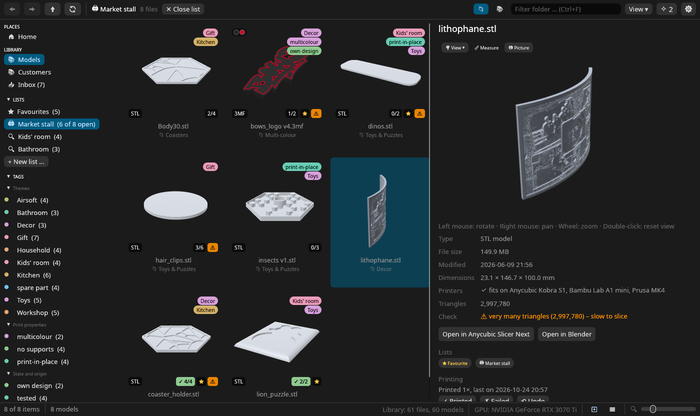
Task: Toggle the 2/2 done badge on lion_puzzle.stl
Action: (x=300, y=381)
